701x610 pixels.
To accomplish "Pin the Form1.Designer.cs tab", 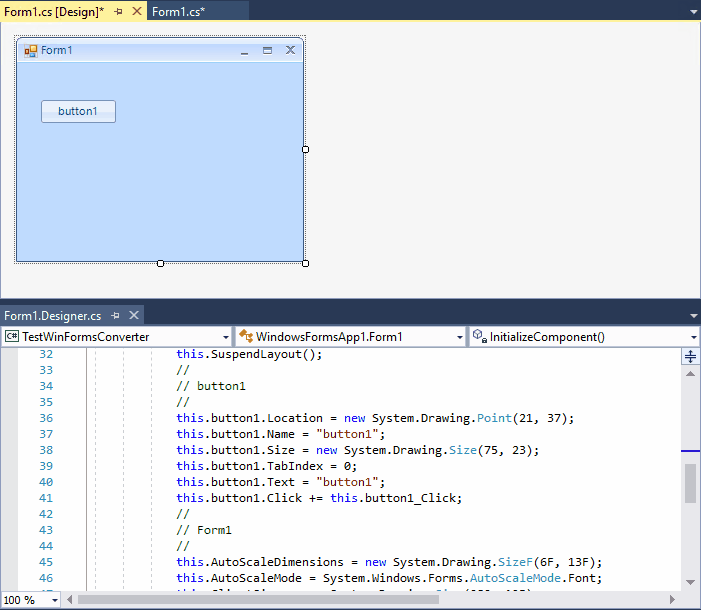I will [x=116, y=315].
